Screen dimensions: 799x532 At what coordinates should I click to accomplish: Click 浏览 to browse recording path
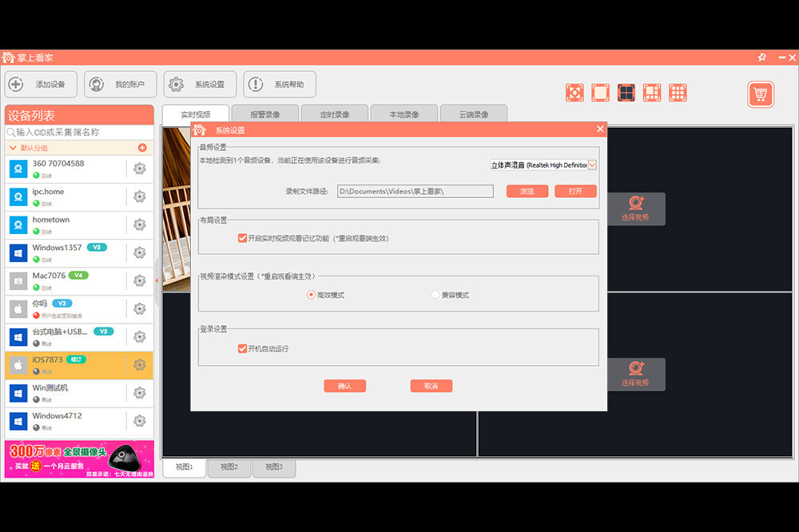[x=527, y=191]
